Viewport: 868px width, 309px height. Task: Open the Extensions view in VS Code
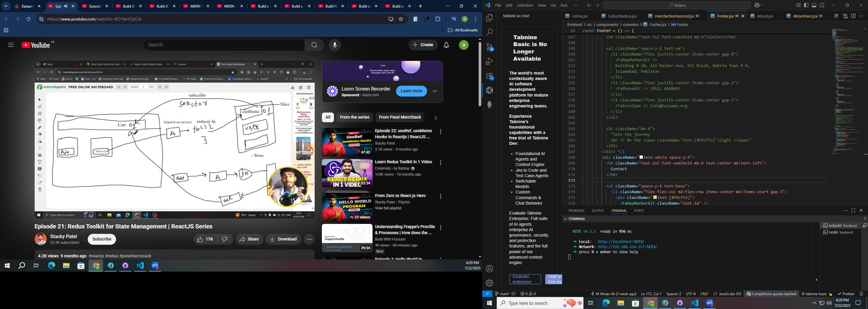coord(489,76)
